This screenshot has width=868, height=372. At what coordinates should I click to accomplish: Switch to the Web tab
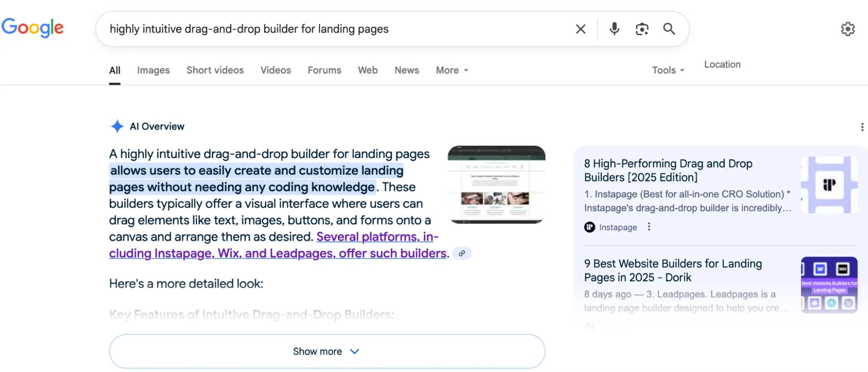pos(368,70)
